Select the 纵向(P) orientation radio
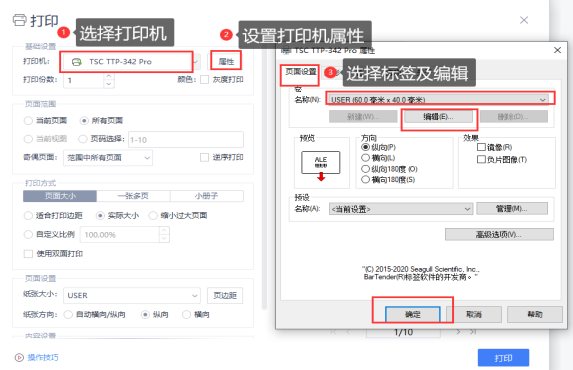The height and width of the screenshot is (370, 573). [365, 147]
